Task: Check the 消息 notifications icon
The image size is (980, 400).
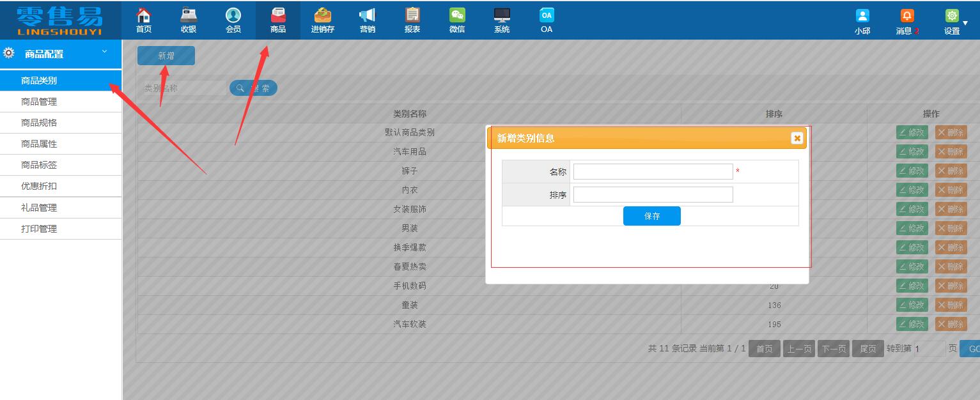Action: coord(906,15)
